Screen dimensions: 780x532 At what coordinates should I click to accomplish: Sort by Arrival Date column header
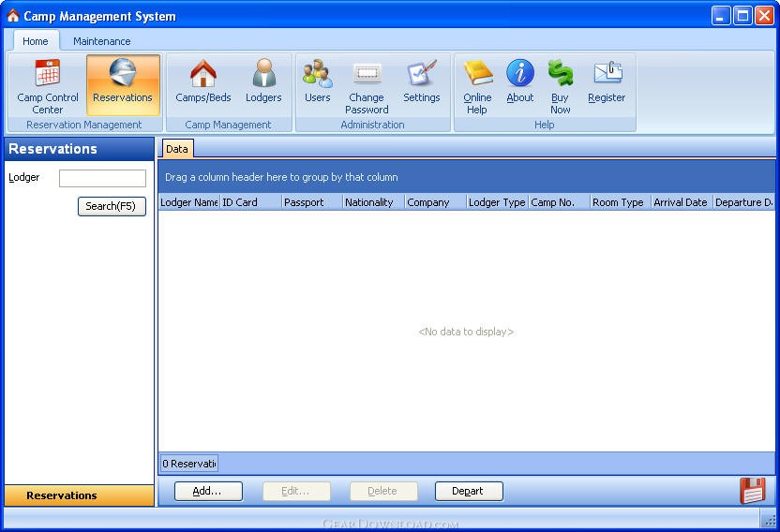682,202
